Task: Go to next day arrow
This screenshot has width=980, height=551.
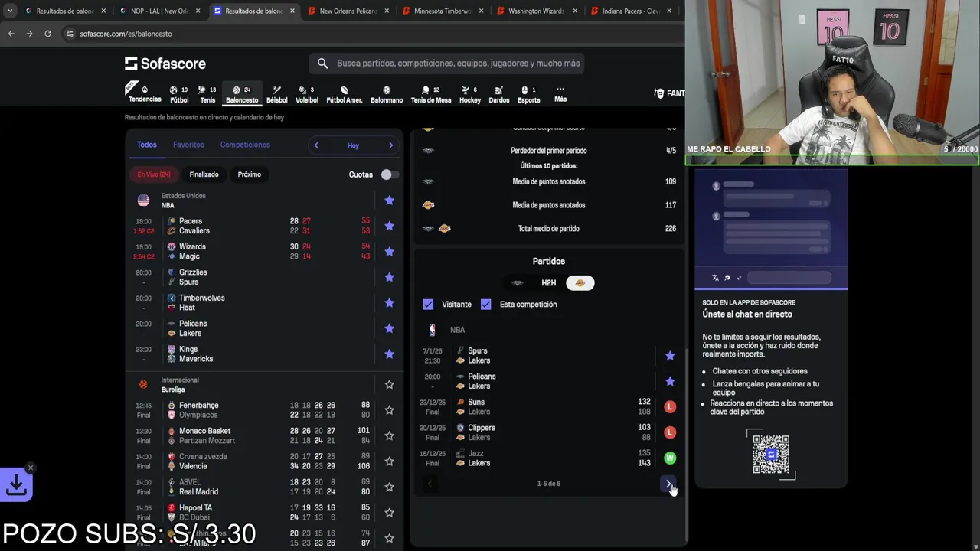Action: pyautogui.click(x=390, y=145)
